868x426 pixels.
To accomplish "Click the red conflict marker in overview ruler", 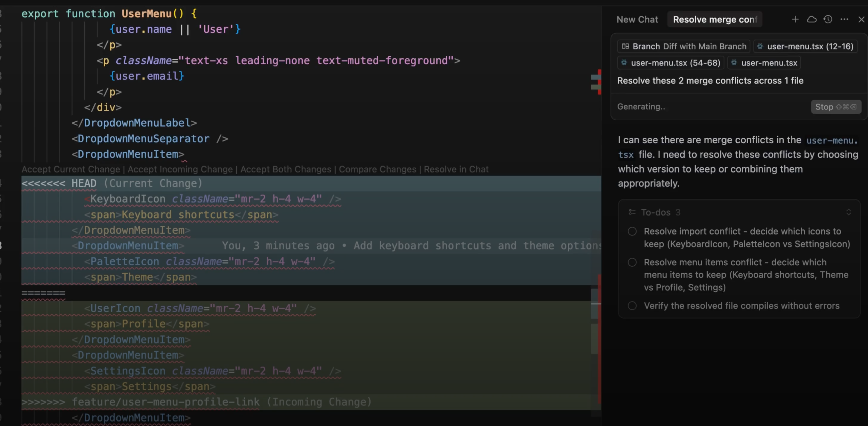I will pos(599,82).
